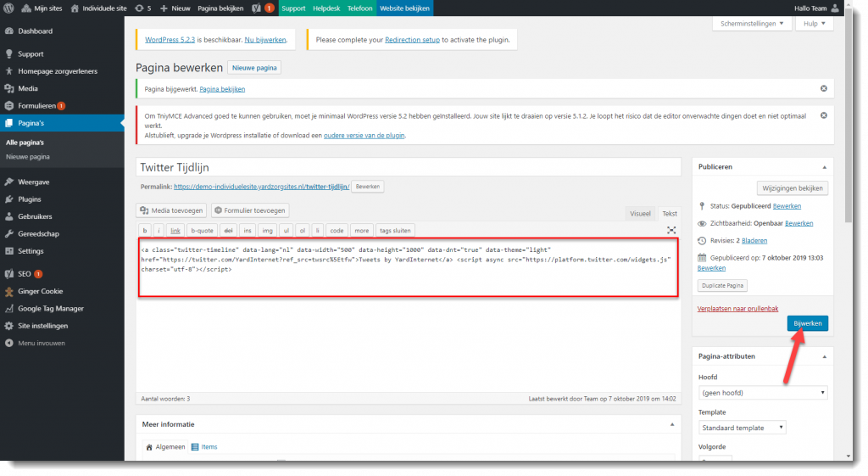Click Pagina bekijken link in notice
Screen dimensions: 868x476
click(x=222, y=89)
